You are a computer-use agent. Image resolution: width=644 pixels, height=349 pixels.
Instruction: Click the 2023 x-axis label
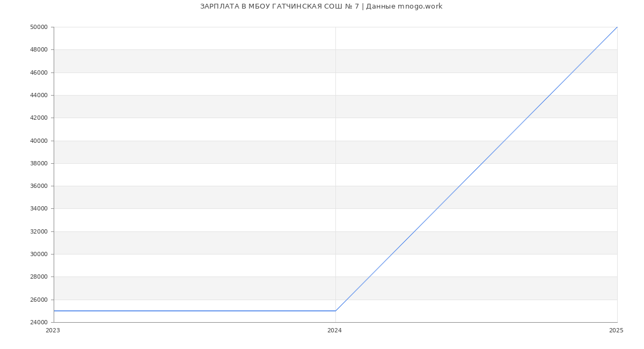53,331
